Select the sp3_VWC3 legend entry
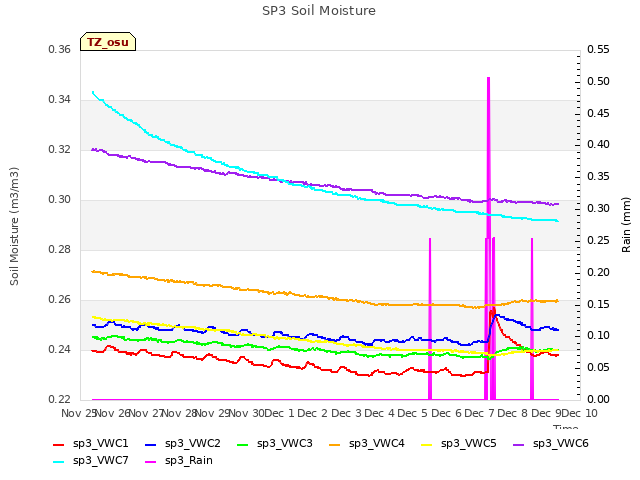Screen dimensions: 640x480 pyautogui.click(x=275, y=444)
